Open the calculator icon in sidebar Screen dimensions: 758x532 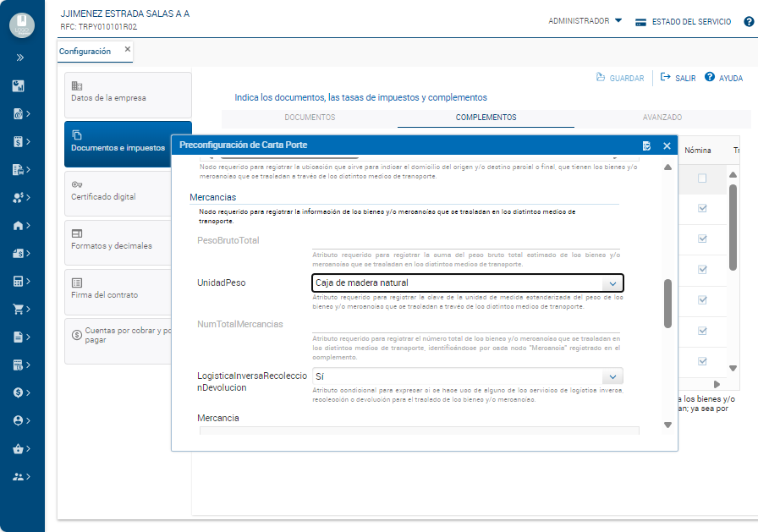(x=18, y=281)
